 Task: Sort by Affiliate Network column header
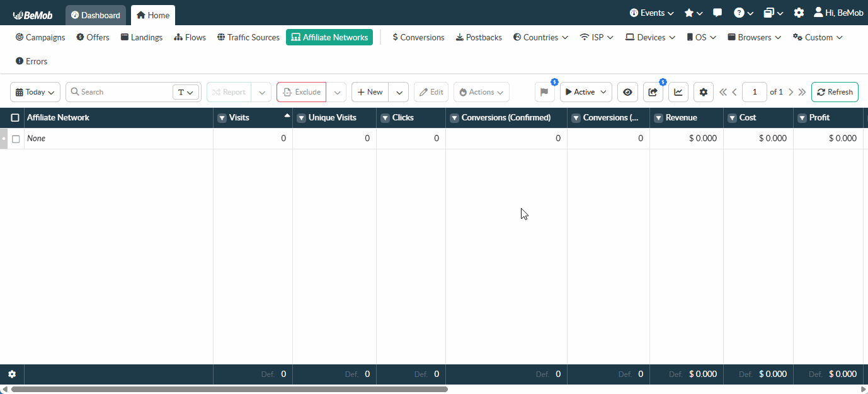tap(58, 118)
